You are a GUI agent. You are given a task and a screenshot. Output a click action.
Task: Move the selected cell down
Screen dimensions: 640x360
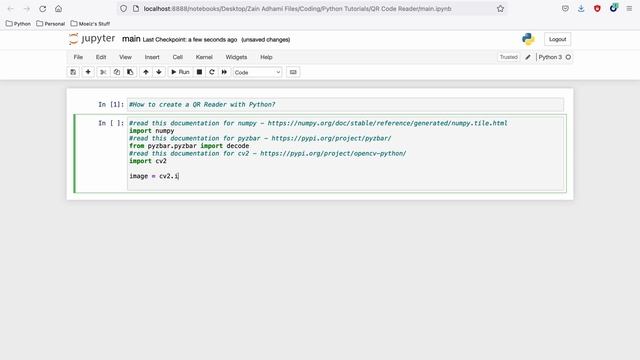click(159, 72)
